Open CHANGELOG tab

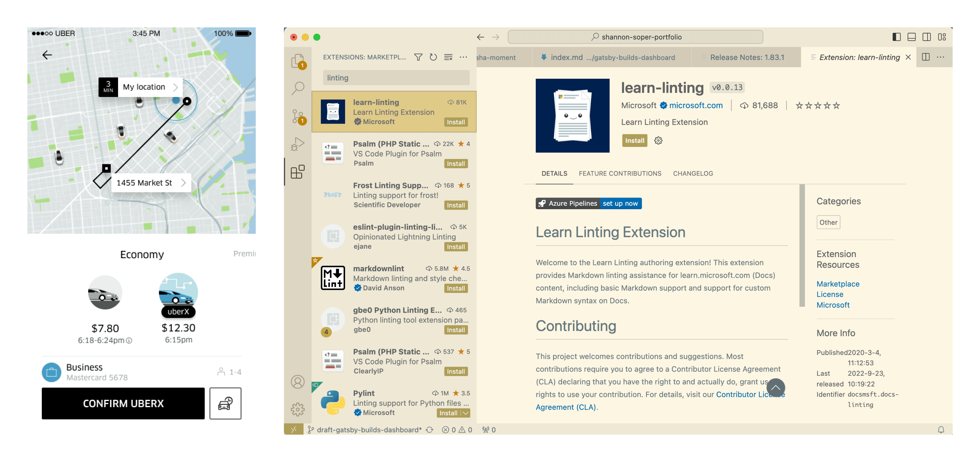(x=693, y=173)
